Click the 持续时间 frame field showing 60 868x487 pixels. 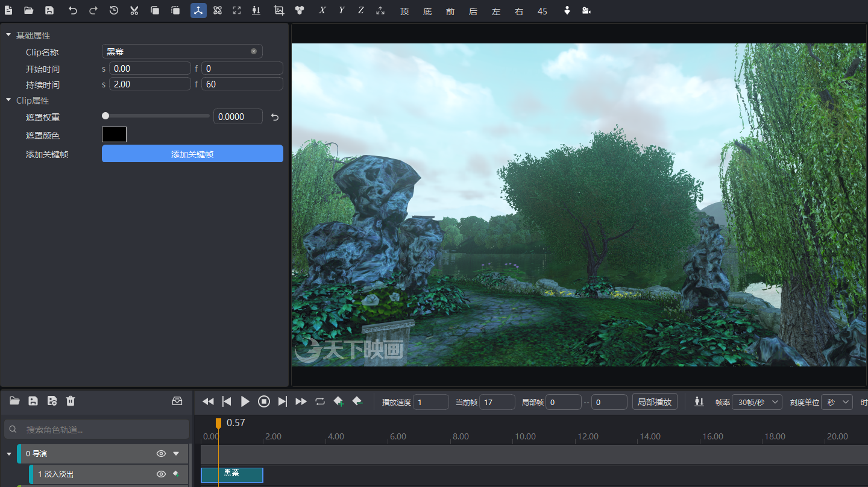pyautogui.click(x=242, y=84)
